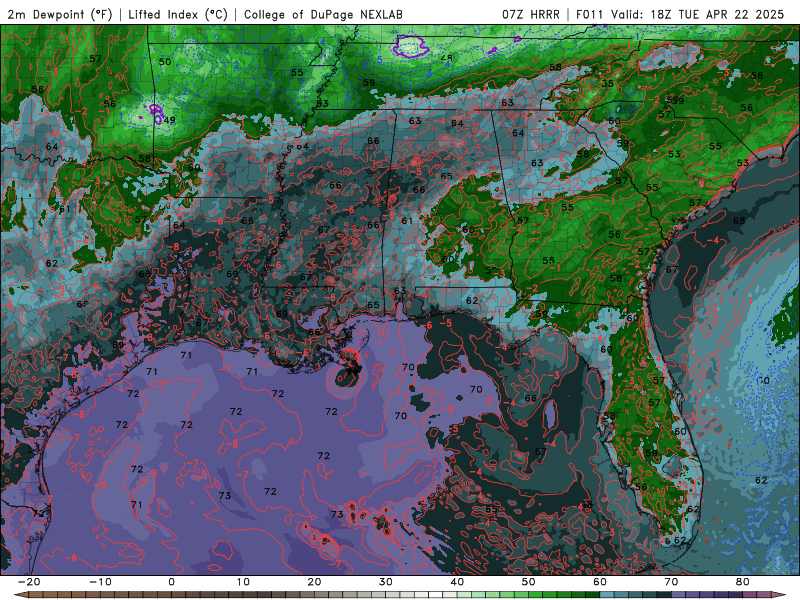Screen dimensions: 800x600
Task: Click the "2m Dewpoint (°F)" title text
Action: (60, 14)
